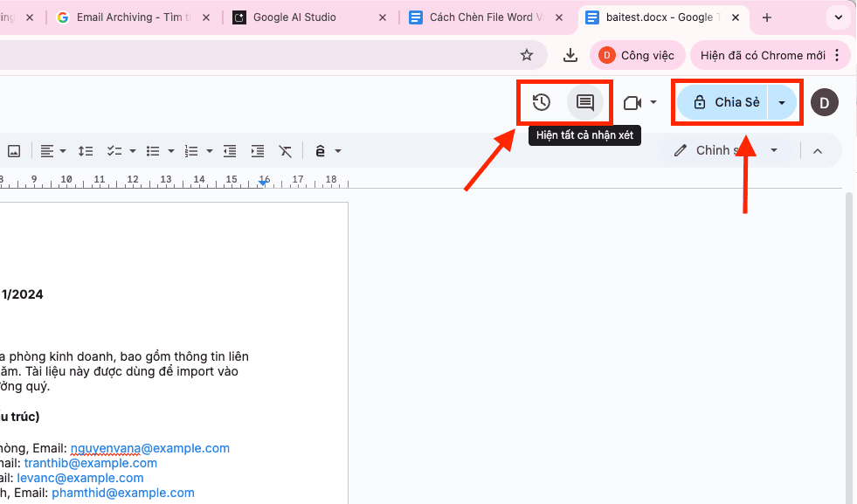Open the tranthib@example.com email link
Screen dimensions: 857x504
(91, 463)
